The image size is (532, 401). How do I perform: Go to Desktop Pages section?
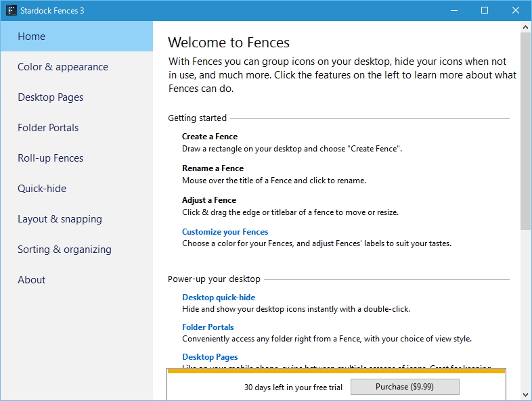(51, 97)
